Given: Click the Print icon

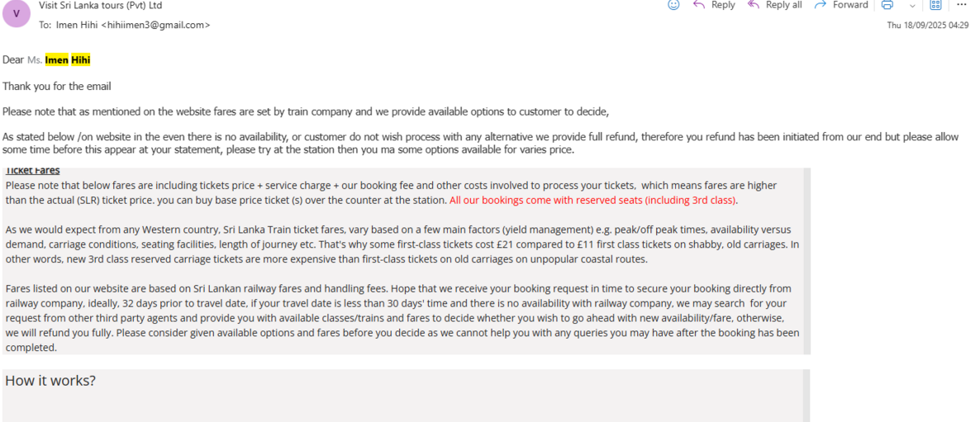Looking at the screenshot, I should point(887,5).
